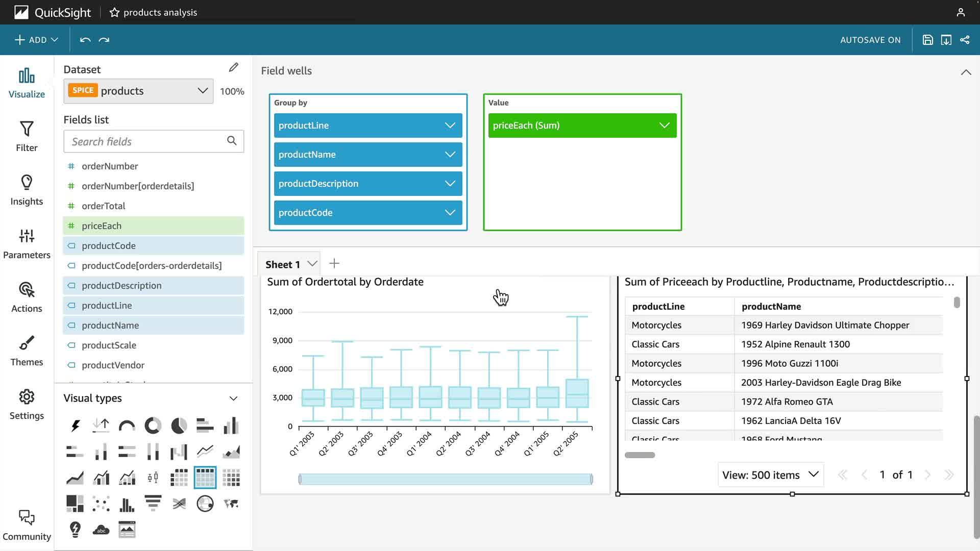
Task: Select the funnel chart visual type
Action: point(153,504)
